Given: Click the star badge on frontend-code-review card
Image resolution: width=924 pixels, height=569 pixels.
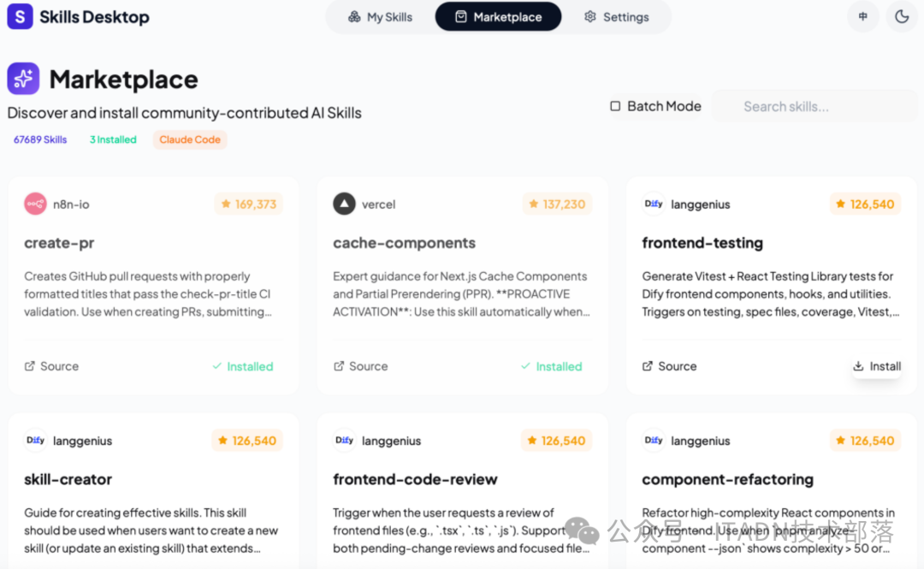Looking at the screenshot, I should [556, 441].
